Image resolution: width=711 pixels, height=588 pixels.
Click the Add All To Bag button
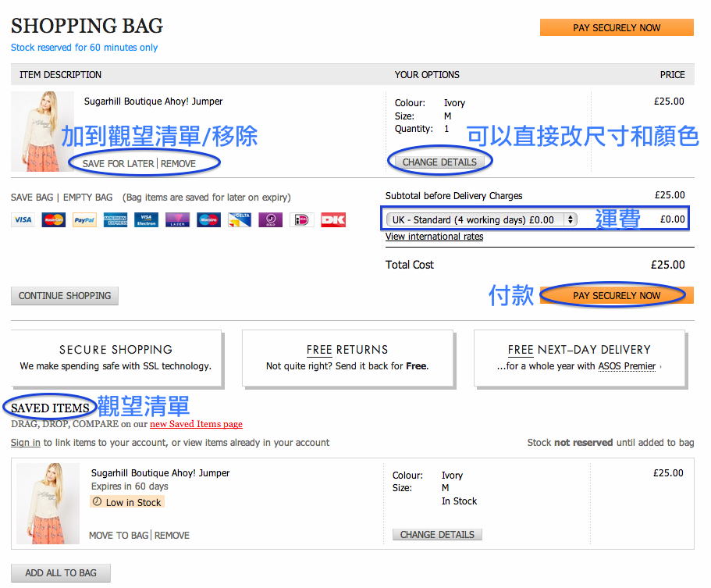tap(61, 573)
